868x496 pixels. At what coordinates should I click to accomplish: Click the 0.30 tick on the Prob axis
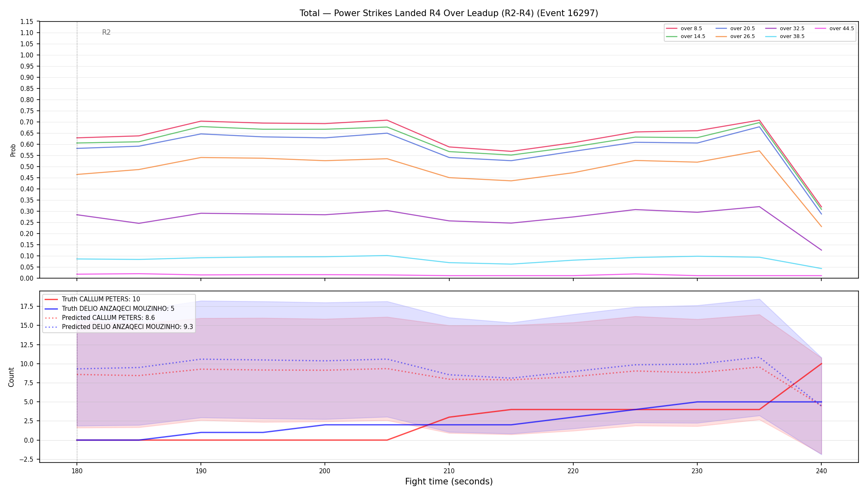point(27,212)
